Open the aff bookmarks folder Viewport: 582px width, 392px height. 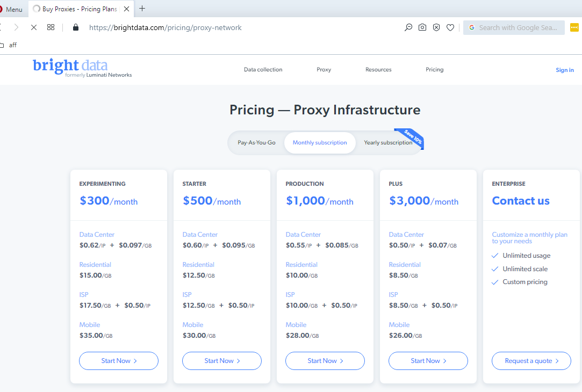pos(9,45)
